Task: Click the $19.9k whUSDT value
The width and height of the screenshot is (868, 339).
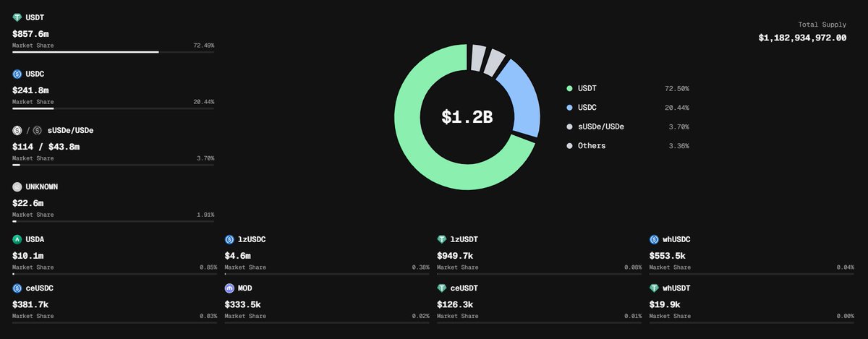Action: (666, 304)
